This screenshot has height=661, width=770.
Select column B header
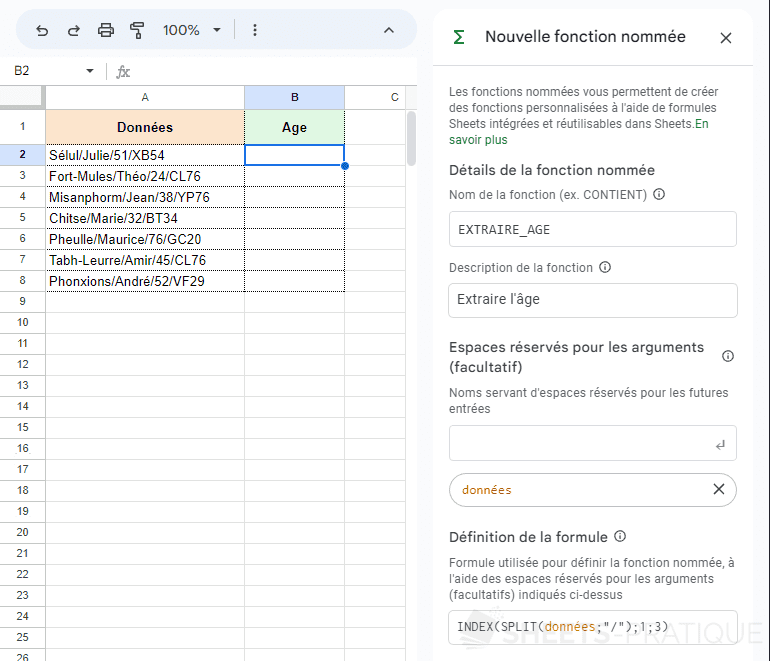[x=295, y=97]
